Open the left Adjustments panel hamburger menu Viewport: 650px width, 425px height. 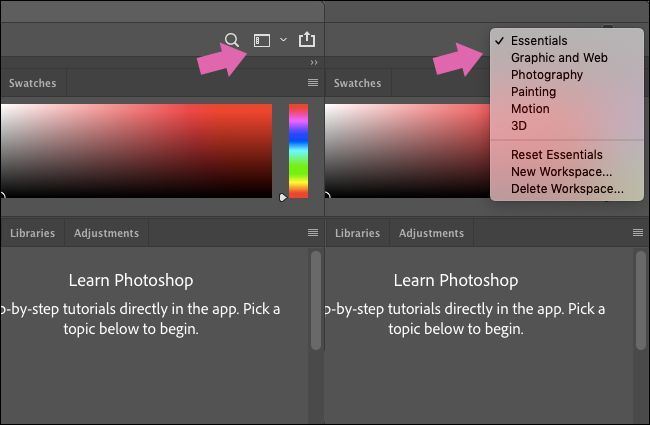point(313,233)
